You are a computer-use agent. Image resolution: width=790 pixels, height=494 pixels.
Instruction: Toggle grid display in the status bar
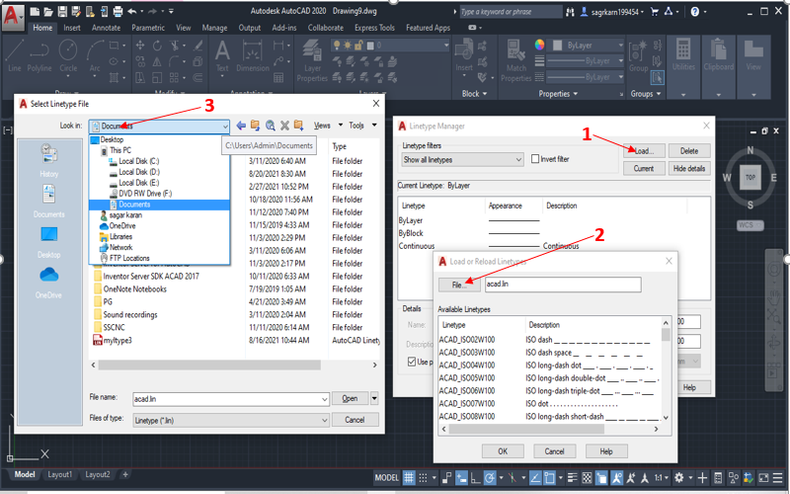coord(409,477)
